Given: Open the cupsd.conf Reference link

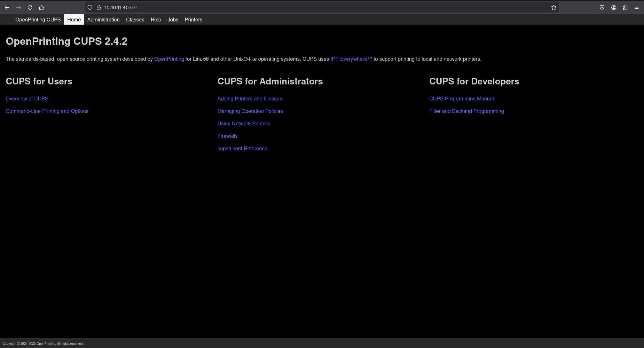Looking at the screenshot, I should point(242,148).
